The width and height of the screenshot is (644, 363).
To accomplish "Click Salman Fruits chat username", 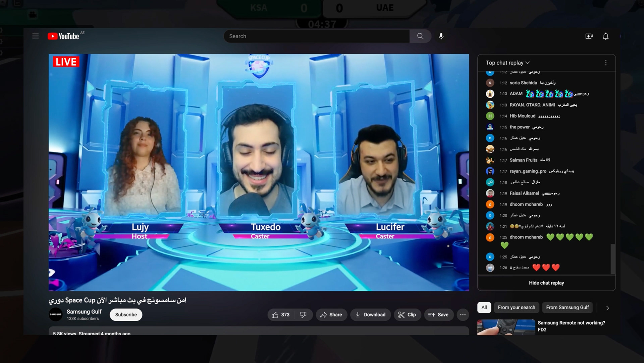I will pyautogui.click(x=523, y=160).
